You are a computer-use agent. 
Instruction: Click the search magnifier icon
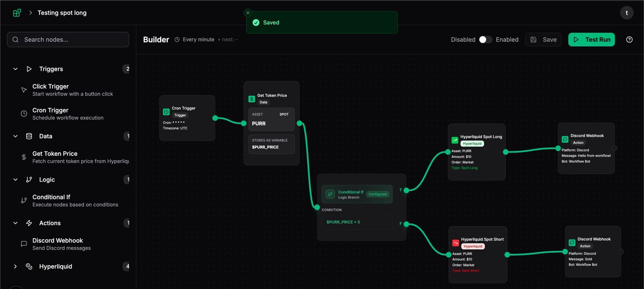pos(15,39)
